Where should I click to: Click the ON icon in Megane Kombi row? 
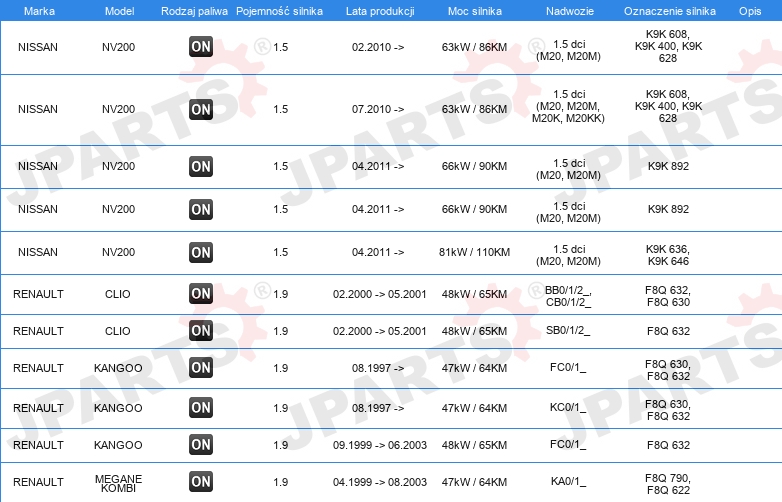click(x=201, y=482)
